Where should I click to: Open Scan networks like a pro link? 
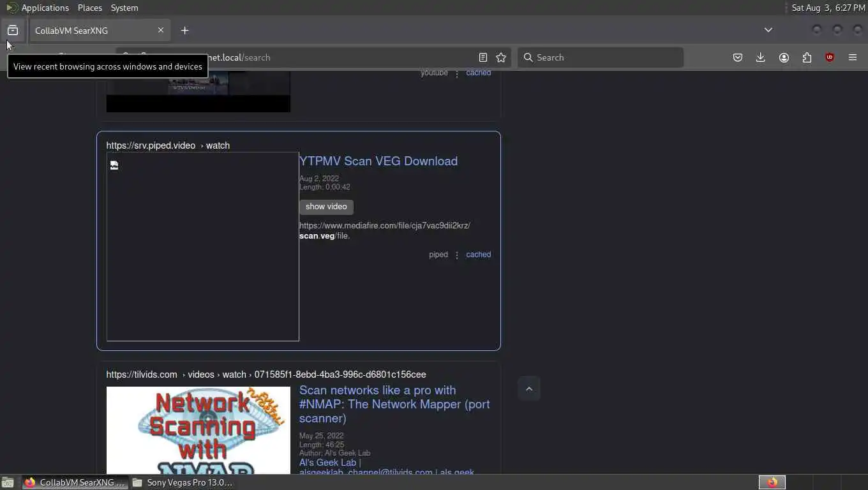(394, 404)
